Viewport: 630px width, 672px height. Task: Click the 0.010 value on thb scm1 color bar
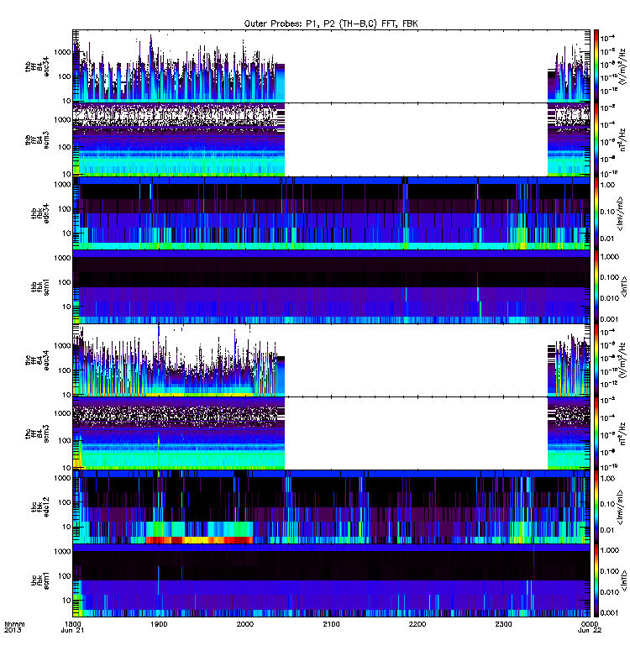[610, 298]
